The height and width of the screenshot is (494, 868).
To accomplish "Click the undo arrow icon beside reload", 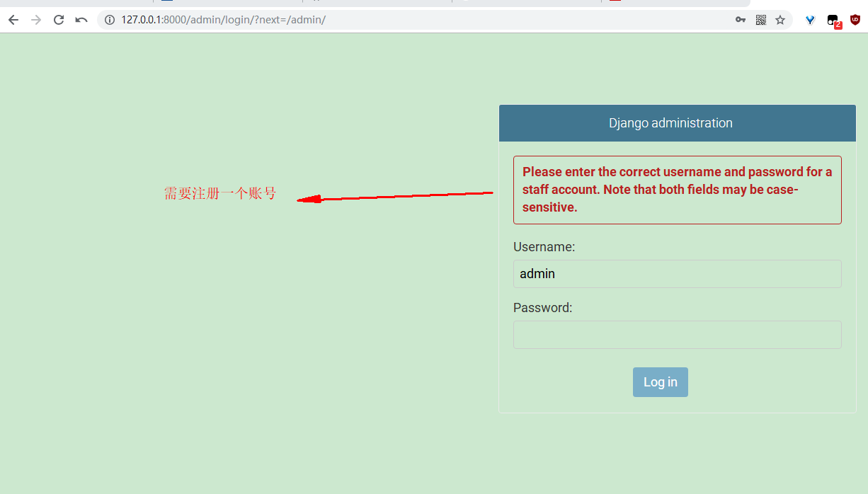I will click(81, 20).
